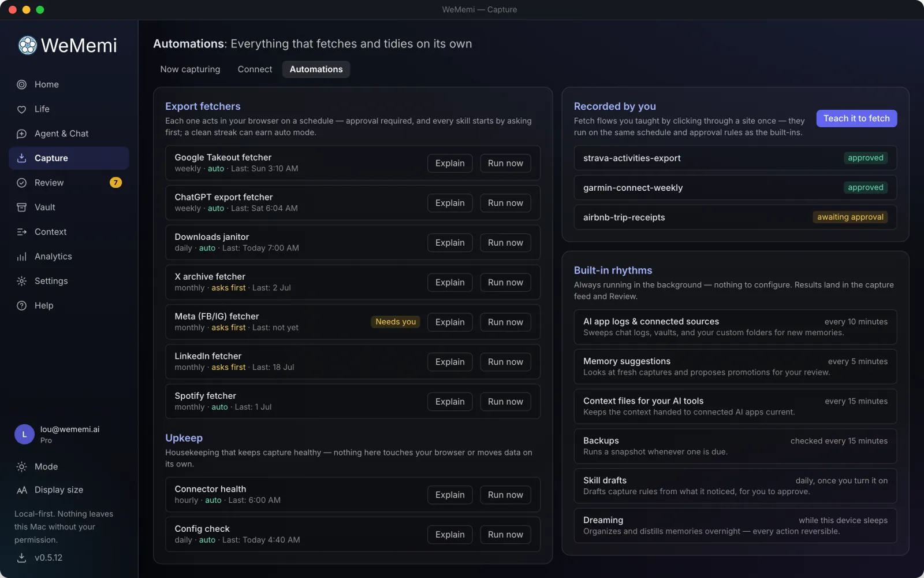Click the Context arrow-lines icon
Screen dimensions: 924x578
22,232
